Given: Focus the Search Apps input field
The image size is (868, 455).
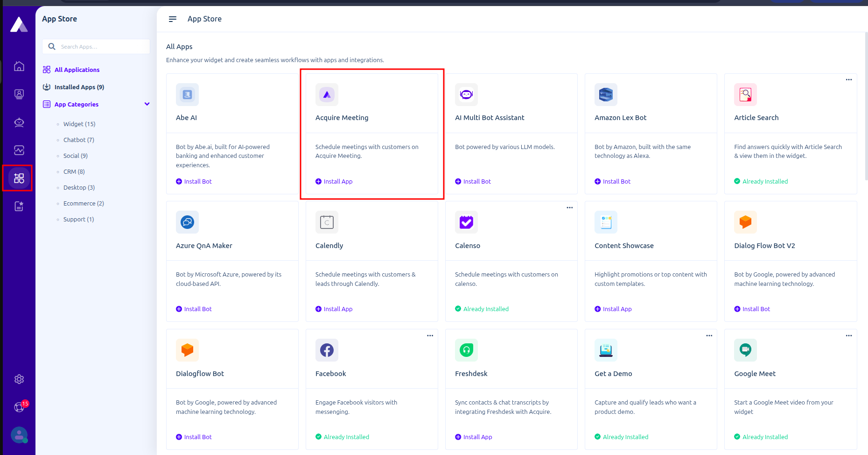Looking at the screenshot, I should coord(96,47).
